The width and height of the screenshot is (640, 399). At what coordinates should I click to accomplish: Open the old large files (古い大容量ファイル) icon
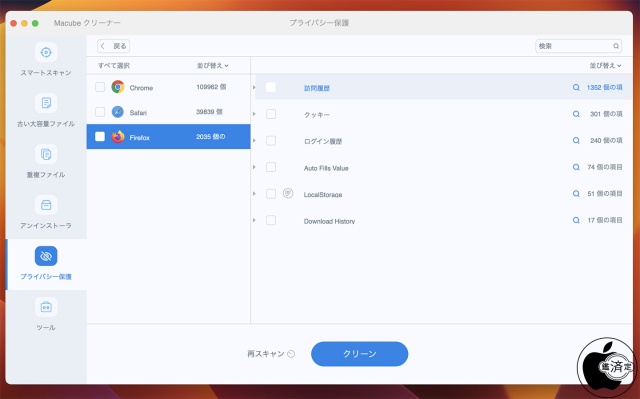(x=46, y=103)
